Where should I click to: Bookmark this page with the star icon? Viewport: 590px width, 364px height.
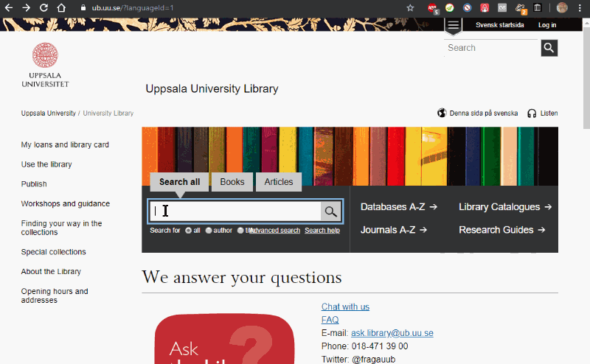coord(410,7)
